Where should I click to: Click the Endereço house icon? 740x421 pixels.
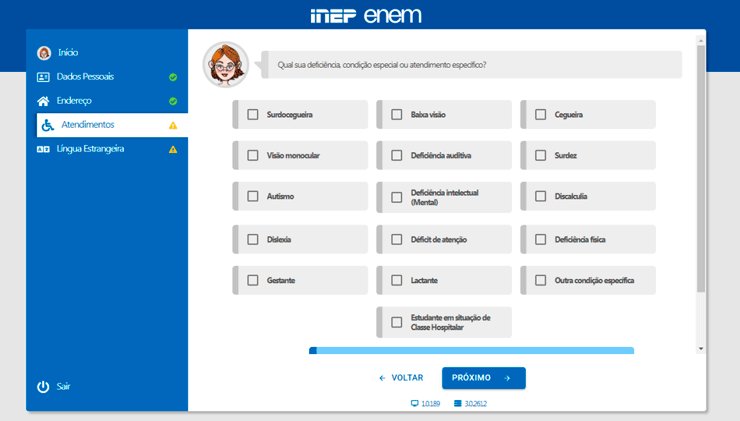coord(43,101)
